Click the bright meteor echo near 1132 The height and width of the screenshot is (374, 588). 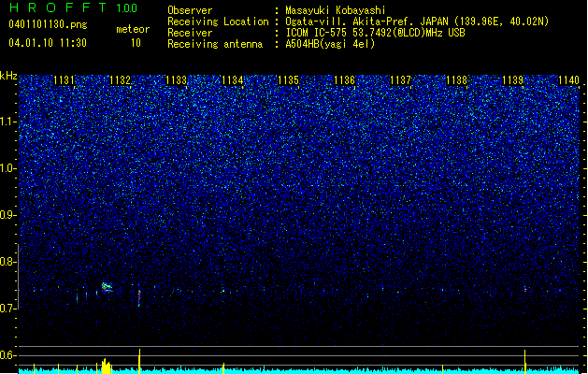[x=107, y=287]
